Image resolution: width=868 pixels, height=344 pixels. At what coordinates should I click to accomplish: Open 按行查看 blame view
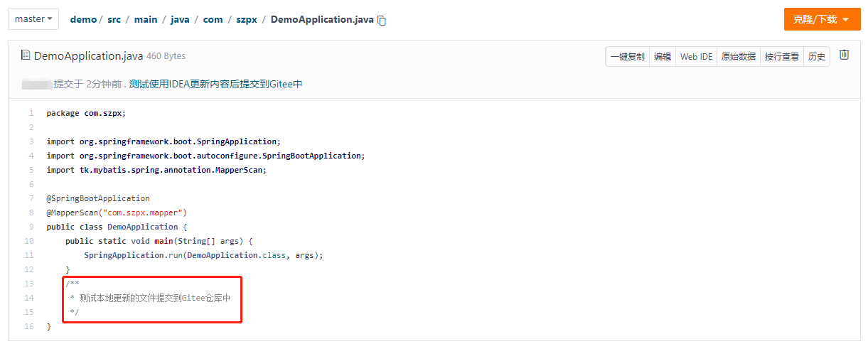(781, 57)
